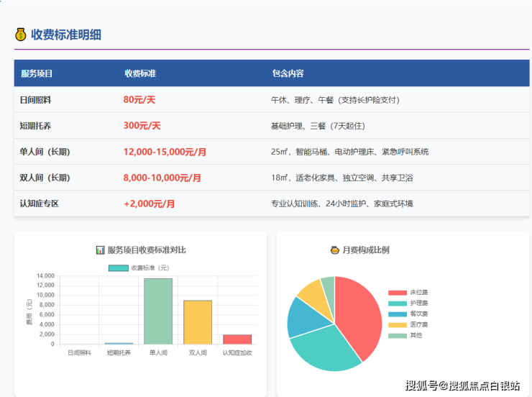The image size is (532, 397).
Task: Click the red 认知症加收 bar
Action: [x=237, y=339]
